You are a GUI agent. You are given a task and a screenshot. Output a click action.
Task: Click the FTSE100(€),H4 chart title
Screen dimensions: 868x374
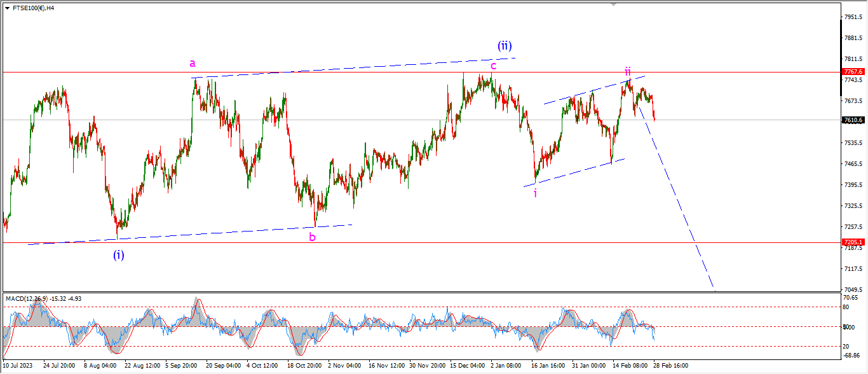click(32, 8)
